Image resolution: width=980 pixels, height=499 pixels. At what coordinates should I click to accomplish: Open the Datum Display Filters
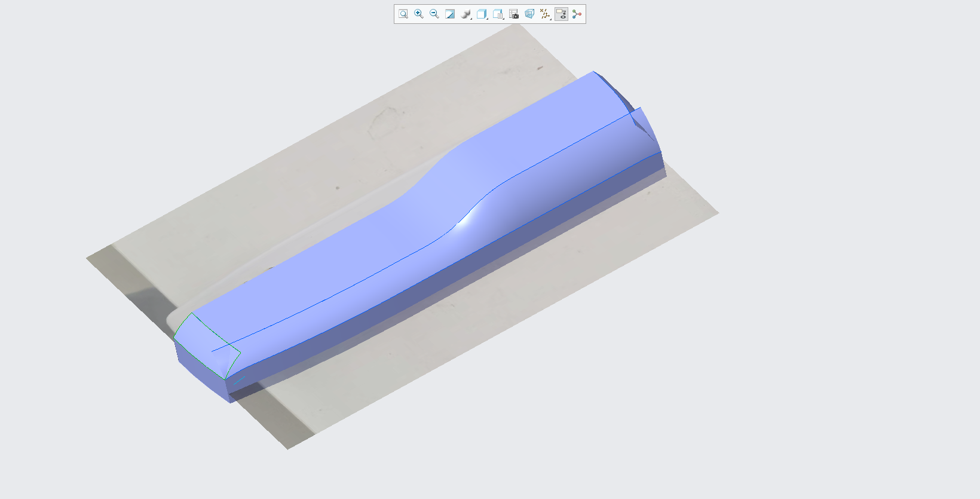tap(545, 14)
